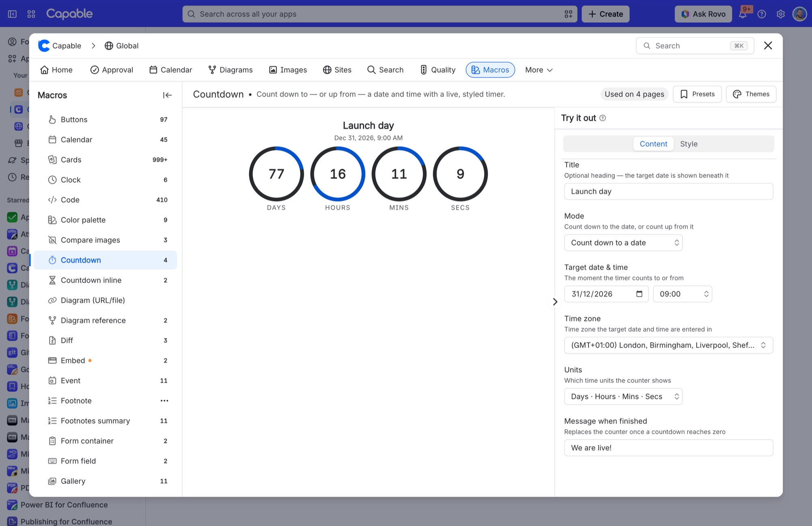Click the Create button

605,14
